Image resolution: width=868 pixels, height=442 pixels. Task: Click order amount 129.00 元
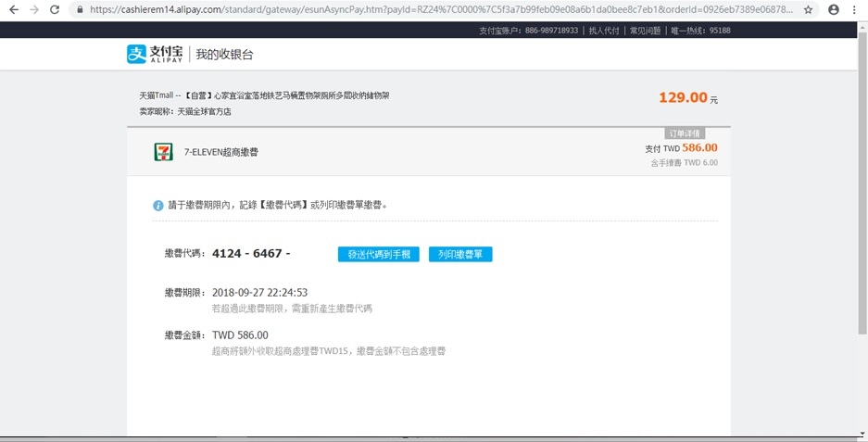[x=688, y=98]
